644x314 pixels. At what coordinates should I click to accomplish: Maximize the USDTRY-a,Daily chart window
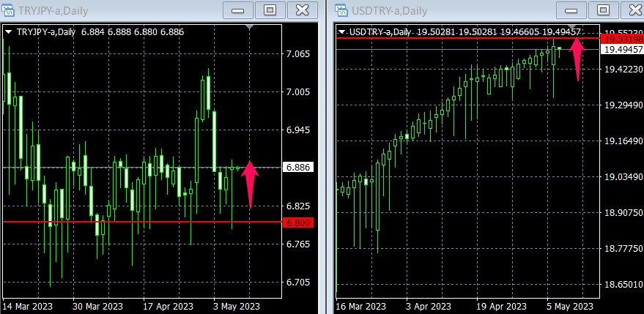point(603,10)
